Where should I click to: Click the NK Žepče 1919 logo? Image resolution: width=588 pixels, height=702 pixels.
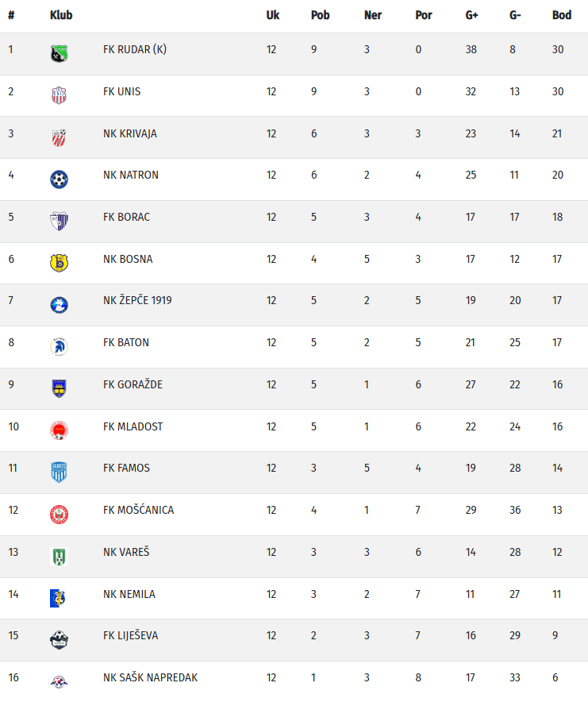click(x=59, y=305)
